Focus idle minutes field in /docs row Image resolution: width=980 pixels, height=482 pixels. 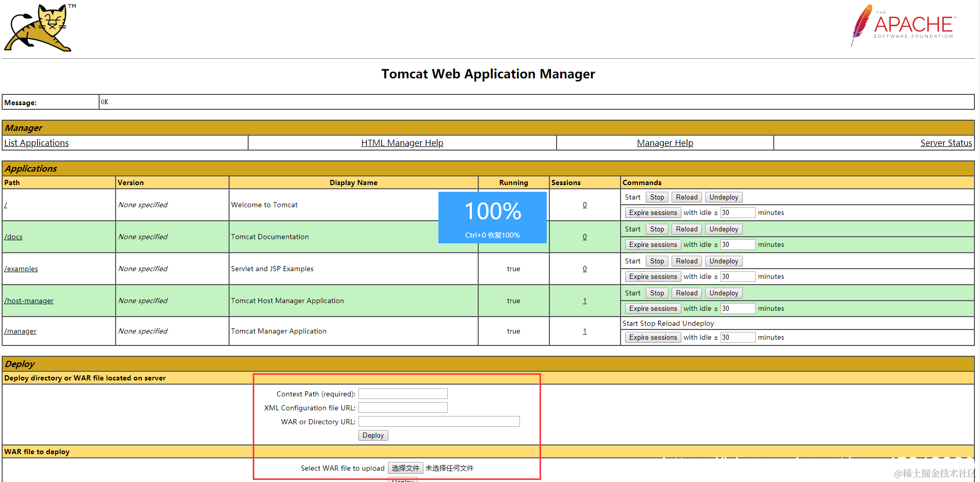pyautogui.click(x=738, y=244)
